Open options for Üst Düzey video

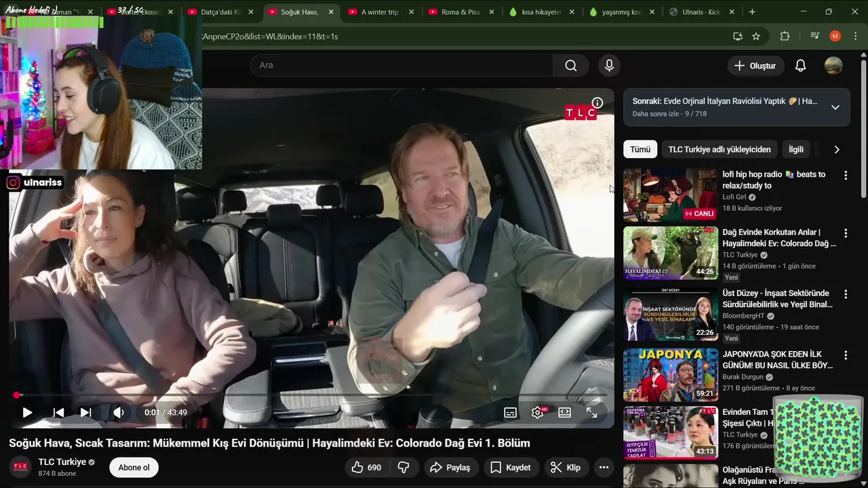point(846,294)
